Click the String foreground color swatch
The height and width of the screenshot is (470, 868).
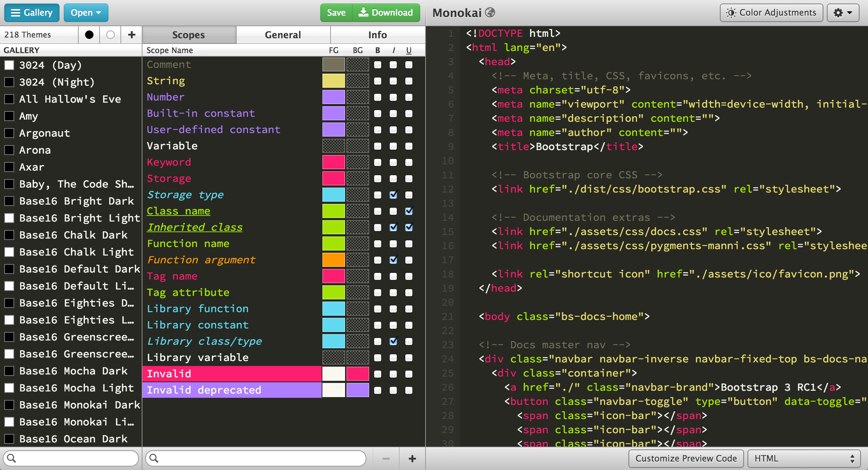point(334,81)
